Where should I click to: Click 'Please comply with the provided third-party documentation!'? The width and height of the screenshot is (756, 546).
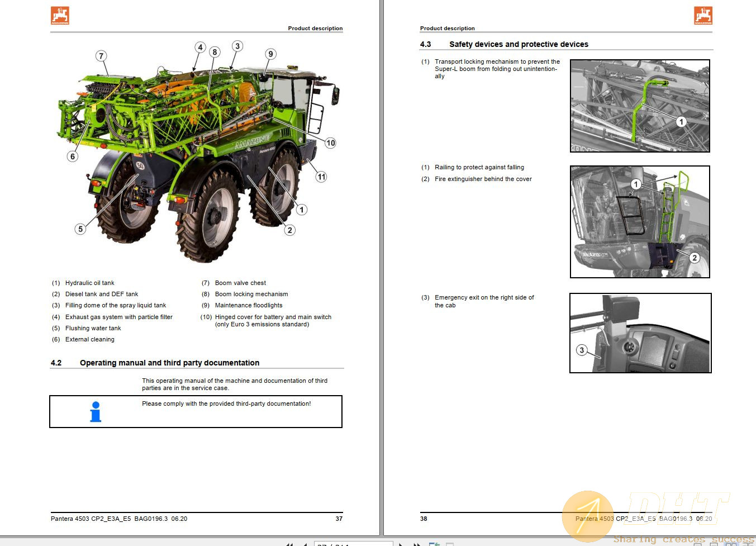[226, 403]
